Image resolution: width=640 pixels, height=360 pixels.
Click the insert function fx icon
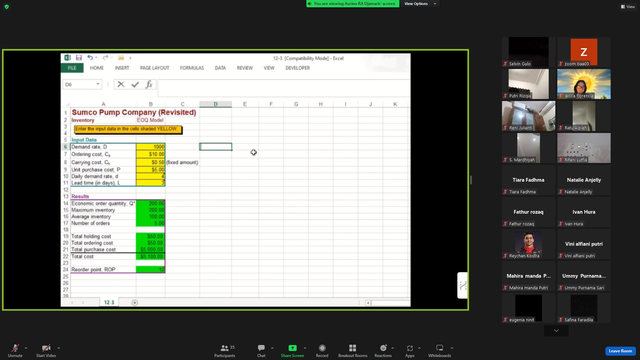tap(149, 84)
